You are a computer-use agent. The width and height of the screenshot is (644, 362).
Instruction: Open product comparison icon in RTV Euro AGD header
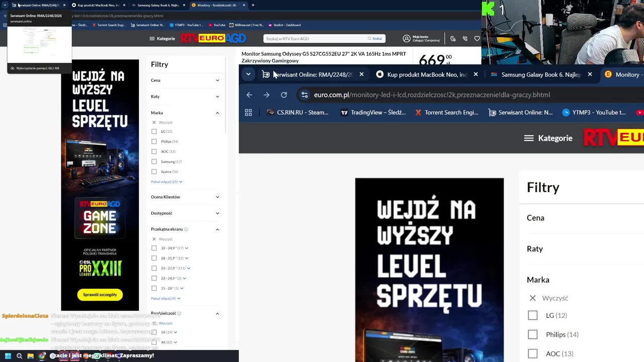[x=453, y=38]
